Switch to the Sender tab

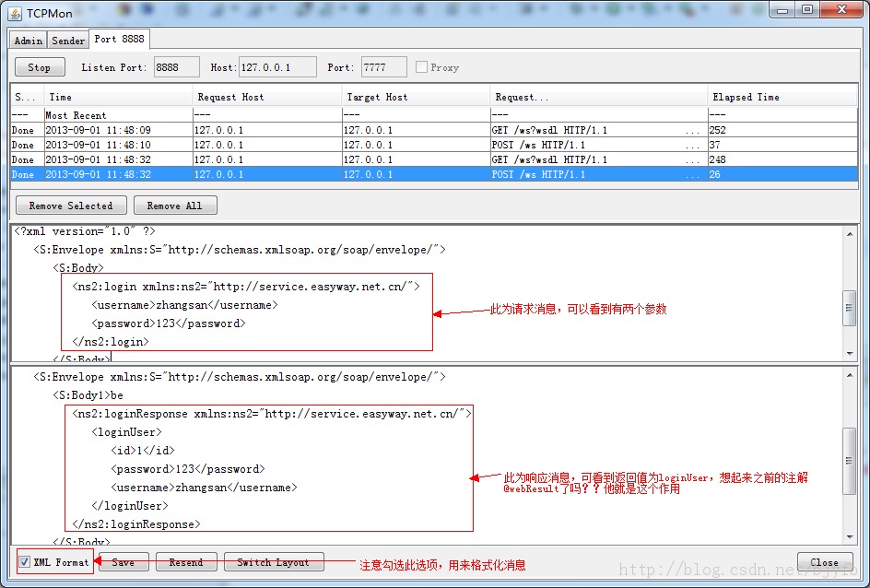tap(67, 40)
